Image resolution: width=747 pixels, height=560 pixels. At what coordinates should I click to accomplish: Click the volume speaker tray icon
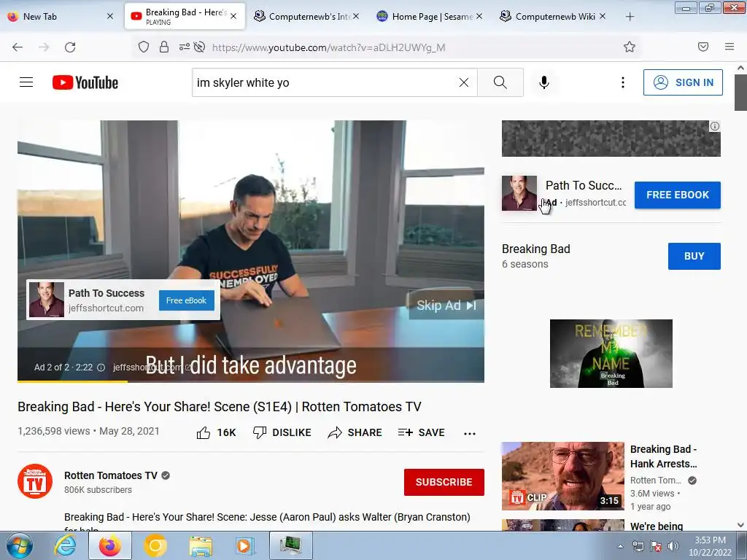(x=673, y=546)
